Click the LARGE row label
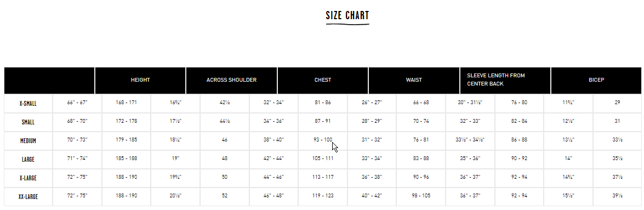Screen dimensions: 644x210 [x=29, y=160]
